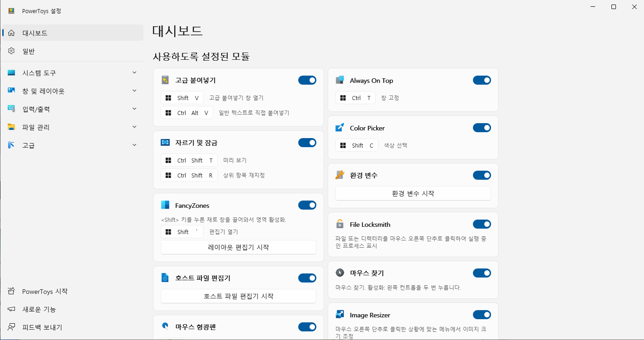Expand the 창 및 레이아웃 chevron
The image size is (644, 340).
pos(134,91)
